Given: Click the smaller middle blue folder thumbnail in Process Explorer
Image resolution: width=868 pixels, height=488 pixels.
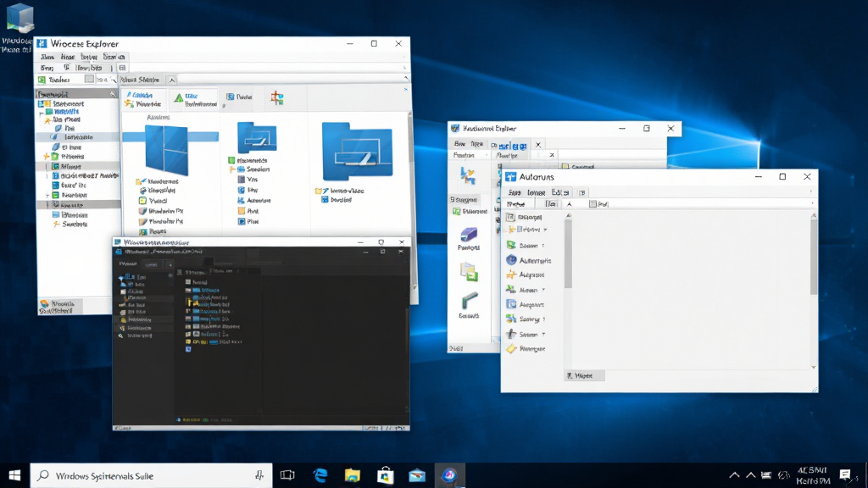Looking at the screenshot, I should click(257, 137).
